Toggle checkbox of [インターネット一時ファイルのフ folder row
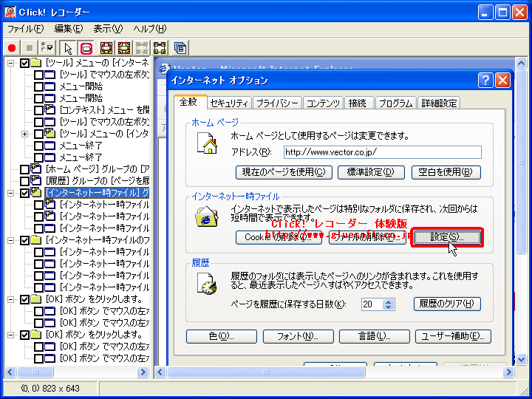The height and width of the screenshot is (399, 532). pos(24,240)
